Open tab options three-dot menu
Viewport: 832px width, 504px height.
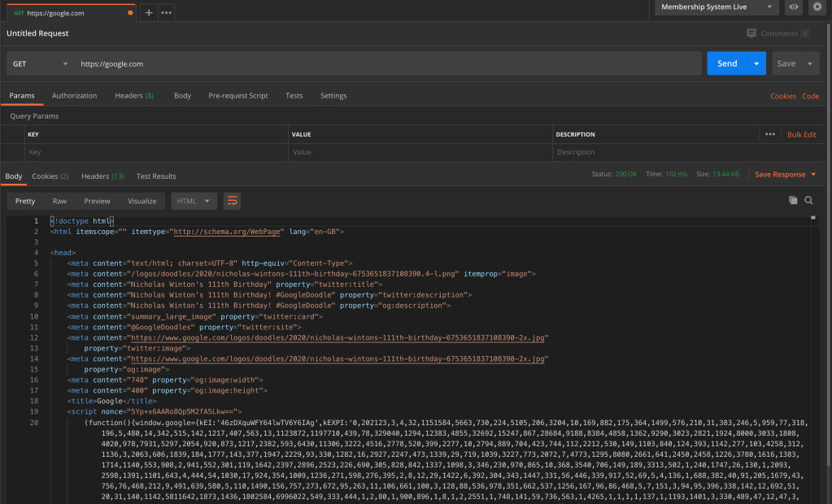(x=166, y=13)
